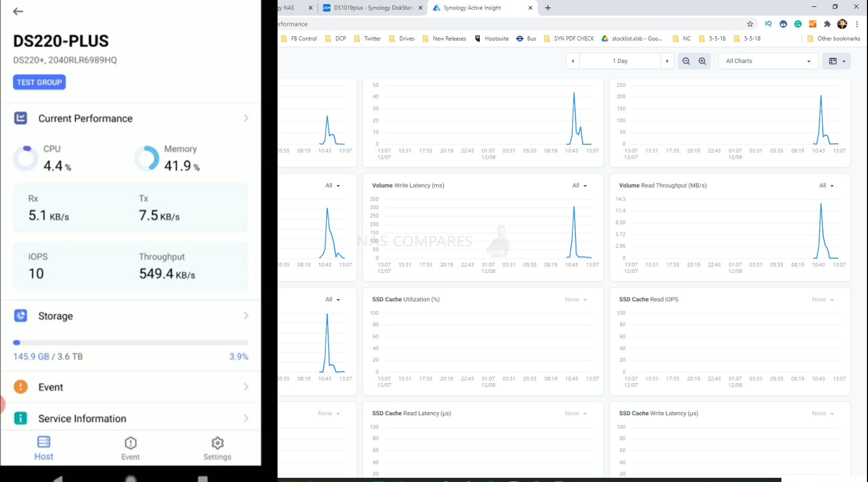Open Volume Read Throughput All filter dropdown

point(826,186)
